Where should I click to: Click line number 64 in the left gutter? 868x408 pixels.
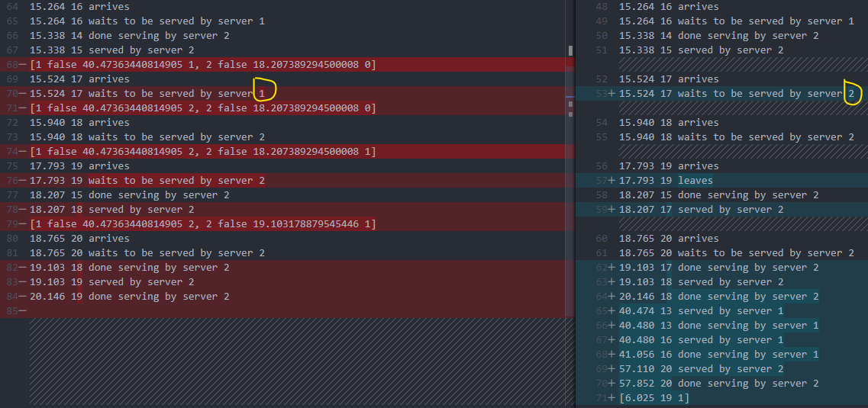tap(13, 7)
